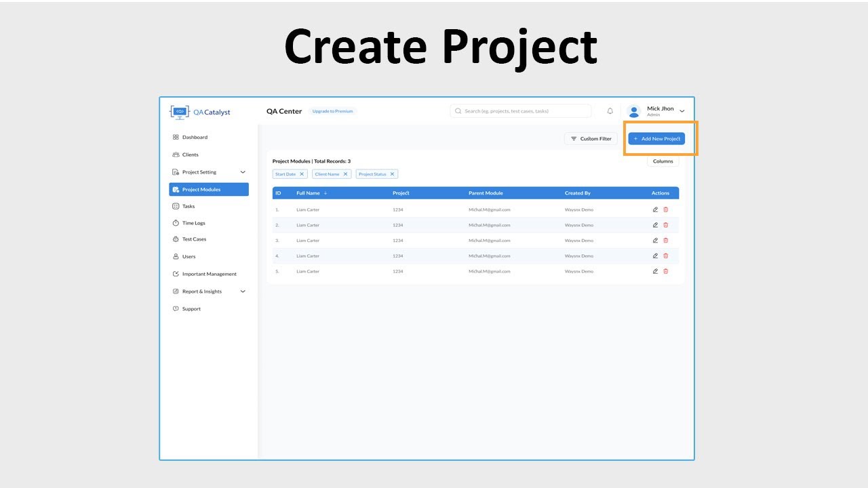
Task: Click the Mick Jhon avatar picture
Action: [x=634, y=111]
